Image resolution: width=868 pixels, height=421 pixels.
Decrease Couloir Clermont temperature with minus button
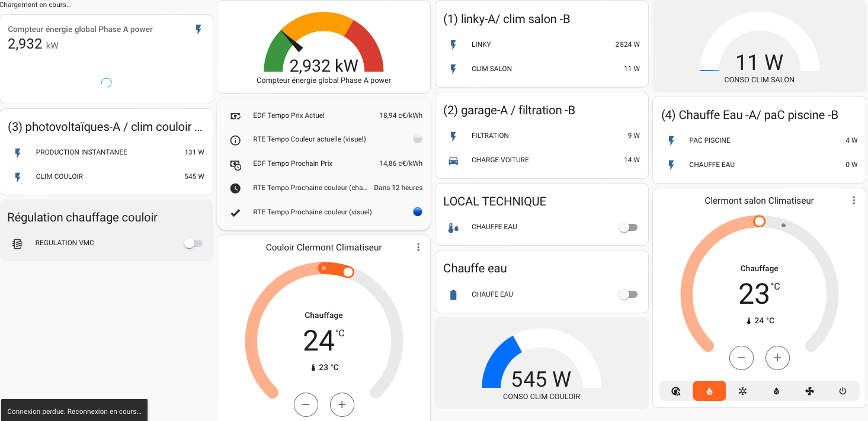coord(306,404)
